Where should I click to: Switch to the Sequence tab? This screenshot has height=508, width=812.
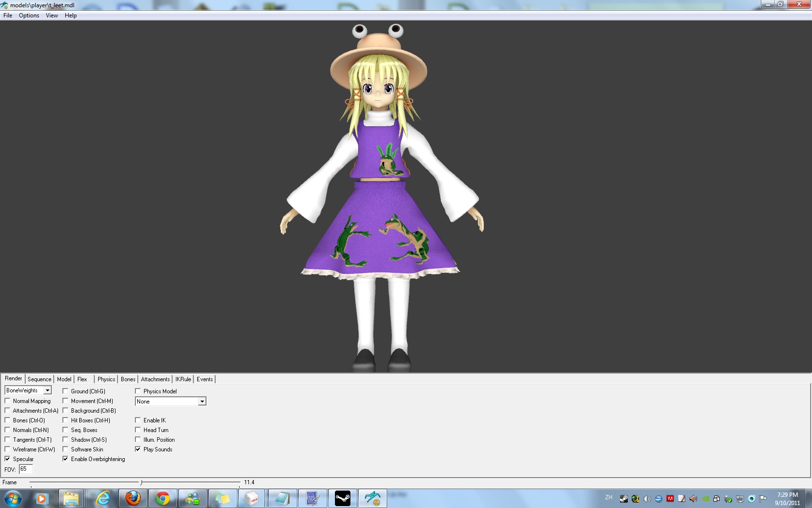tap(39, 379)
